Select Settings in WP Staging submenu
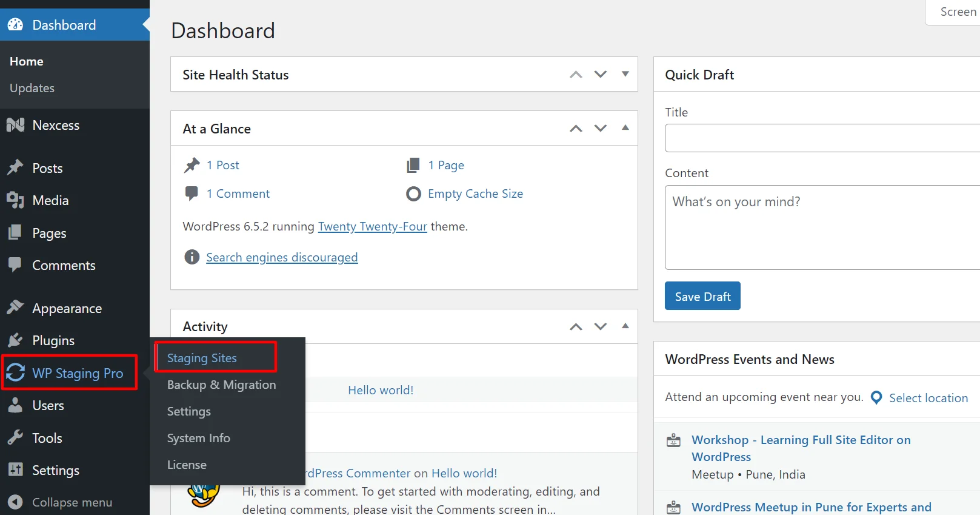This screenshot has width=980, height=515. 189,411
